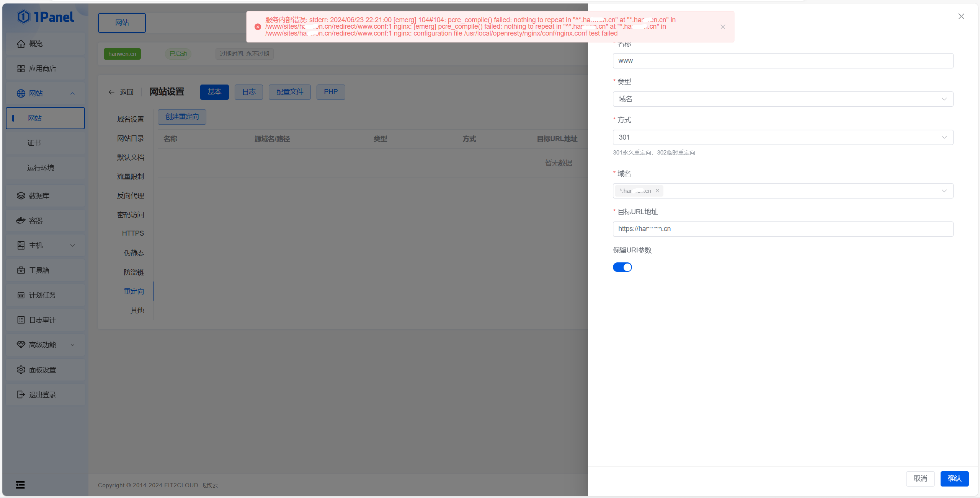
Task: Open the 日志审计 log audit icon
Action: point(21,320)
